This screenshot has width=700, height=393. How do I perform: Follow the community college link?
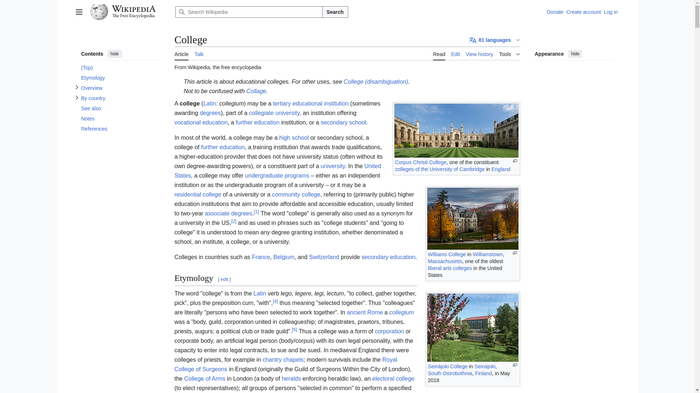pyautogui.click(x=296, y=195)
